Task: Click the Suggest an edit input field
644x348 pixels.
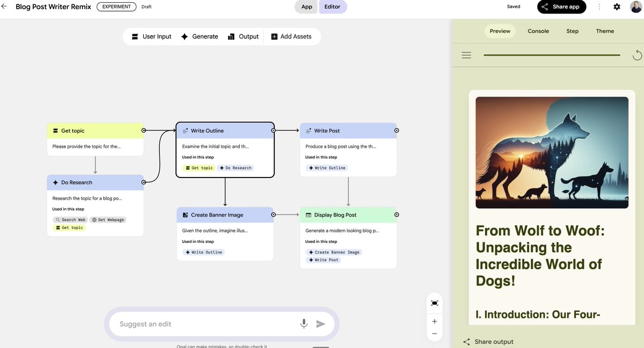Action: point(204,324)
